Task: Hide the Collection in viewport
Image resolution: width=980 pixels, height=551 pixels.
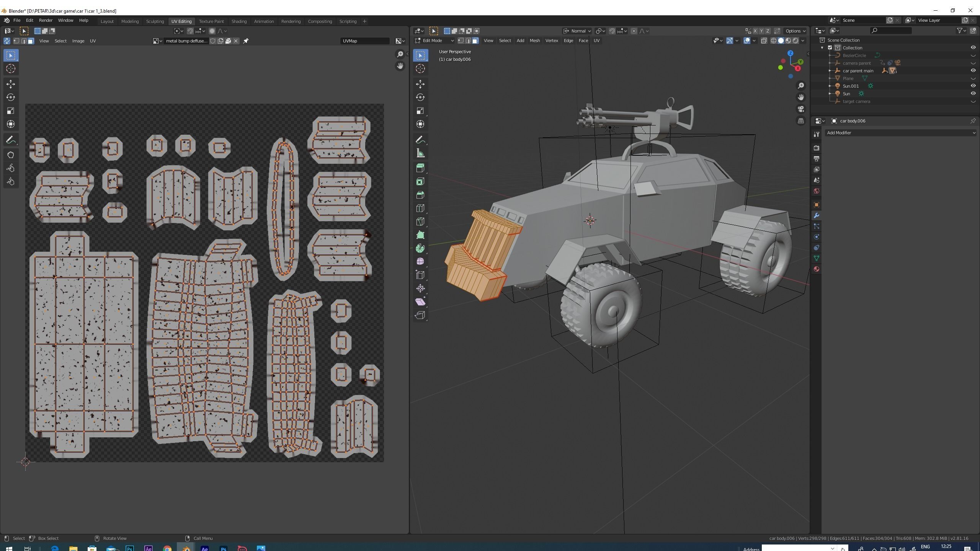Action: tap(973, 47)
